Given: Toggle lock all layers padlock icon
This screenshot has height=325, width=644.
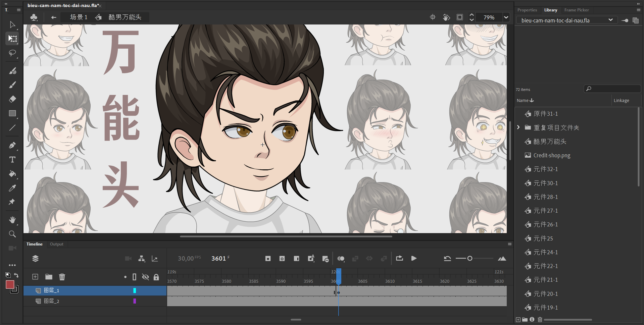Looking at the screenshot, I should [156, 277].
